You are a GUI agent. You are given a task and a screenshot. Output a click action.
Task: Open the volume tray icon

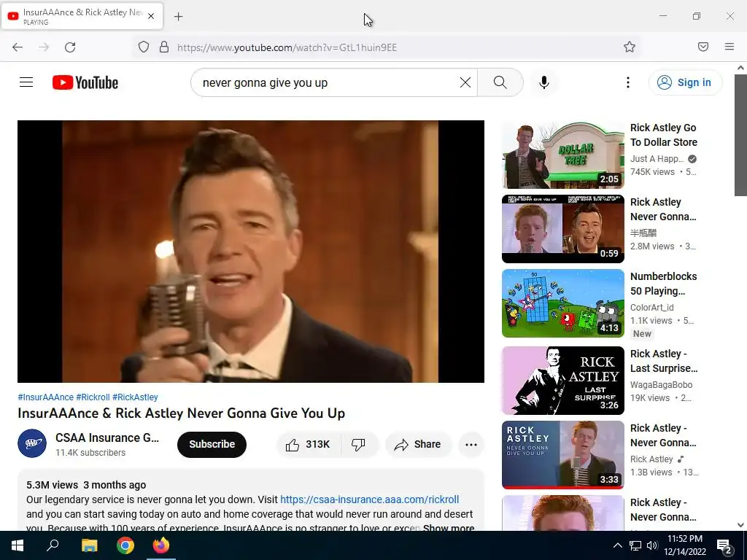pos(652,545)
